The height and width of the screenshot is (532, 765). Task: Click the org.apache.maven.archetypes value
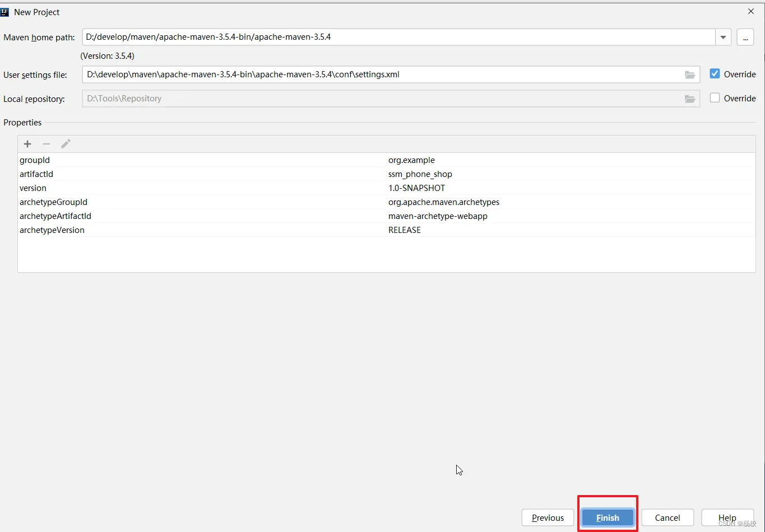444,202
